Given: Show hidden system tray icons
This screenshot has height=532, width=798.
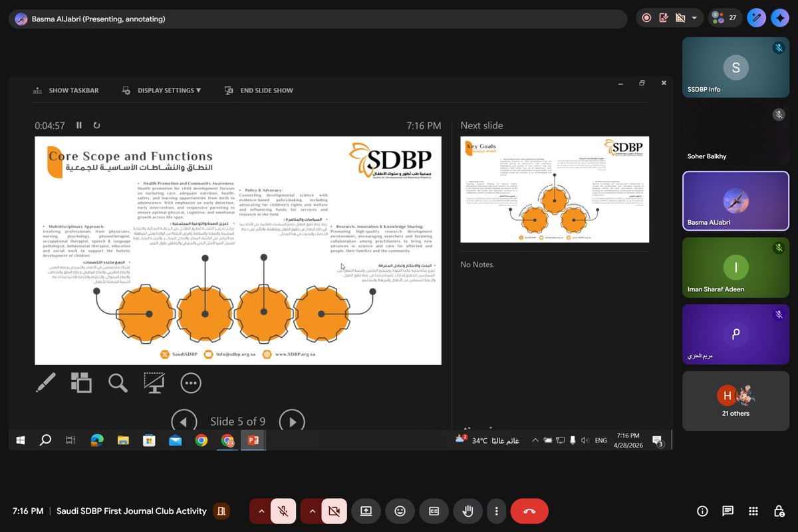Looking at the screenshot, I should click(535, 440).
